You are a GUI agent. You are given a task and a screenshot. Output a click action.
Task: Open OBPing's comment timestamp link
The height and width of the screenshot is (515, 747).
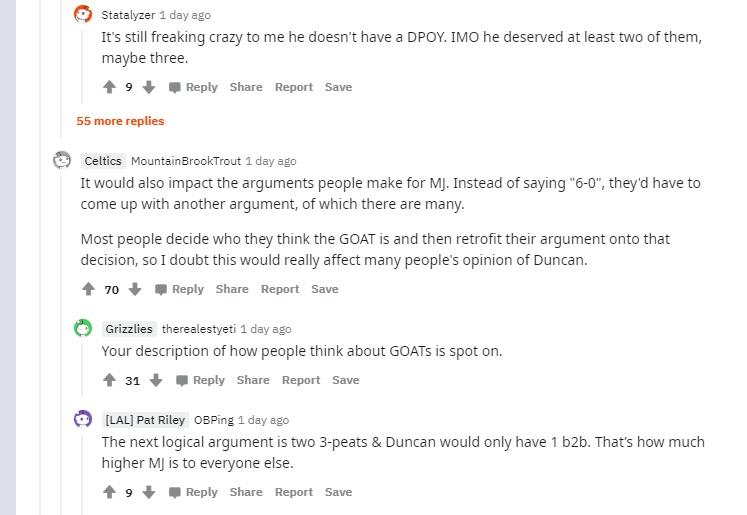(x=263, y=420)
